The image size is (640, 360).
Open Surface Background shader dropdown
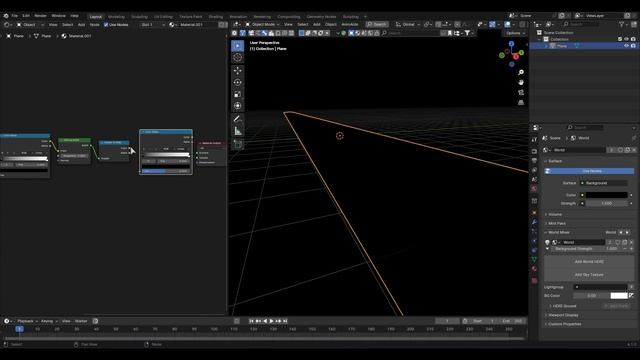[604, 183]
